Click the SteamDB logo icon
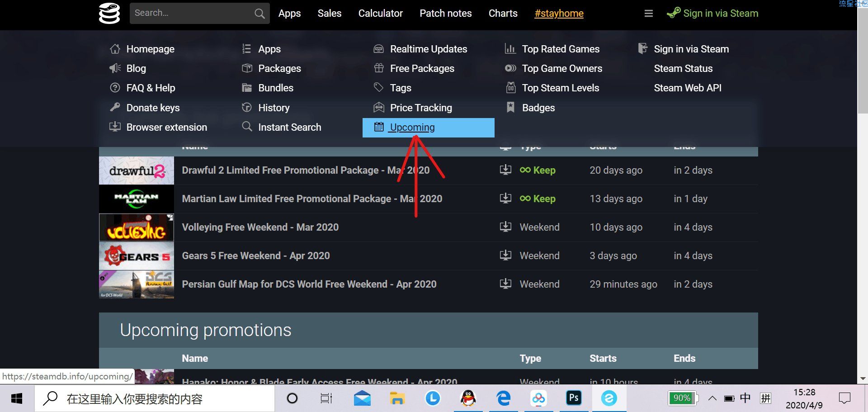Viewport: 868px width, 412px height. click(x=109, y=13)
